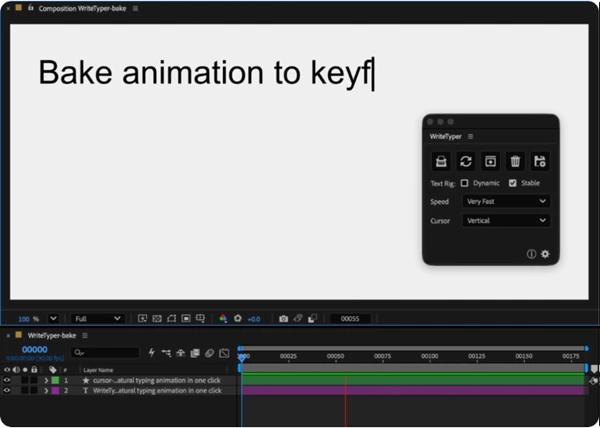Open WriteTyper settings gear icon

tap(545, 254)
